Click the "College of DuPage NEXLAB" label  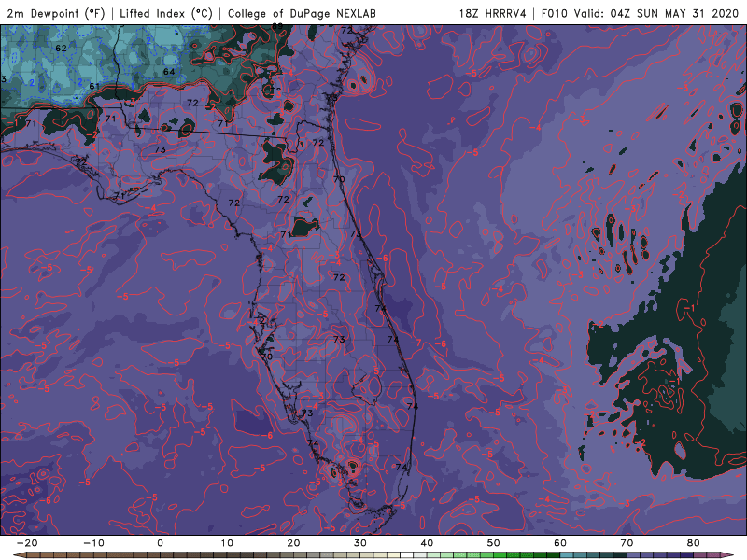click(x=302, y=14)
